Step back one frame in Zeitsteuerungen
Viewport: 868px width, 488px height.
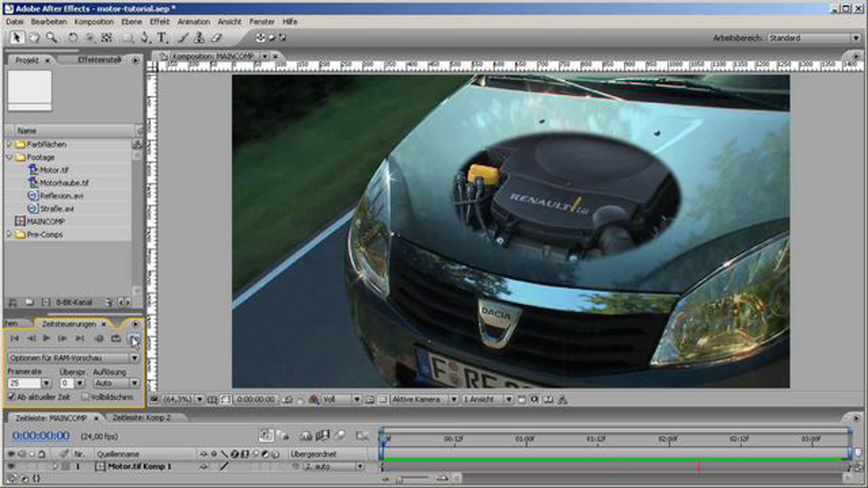[x=31, y=338]
